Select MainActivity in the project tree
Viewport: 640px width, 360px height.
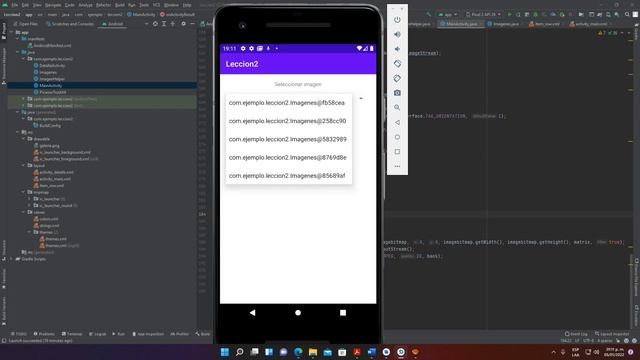click(51, 86)
